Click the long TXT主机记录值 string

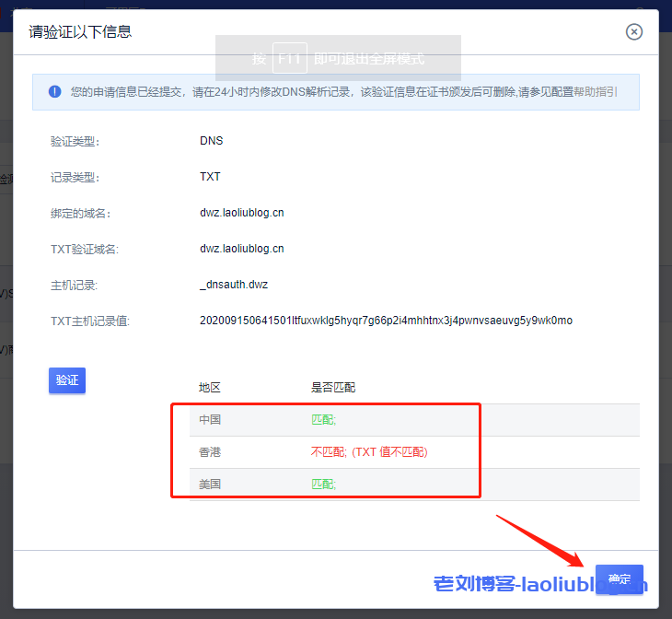click(386, 321)
